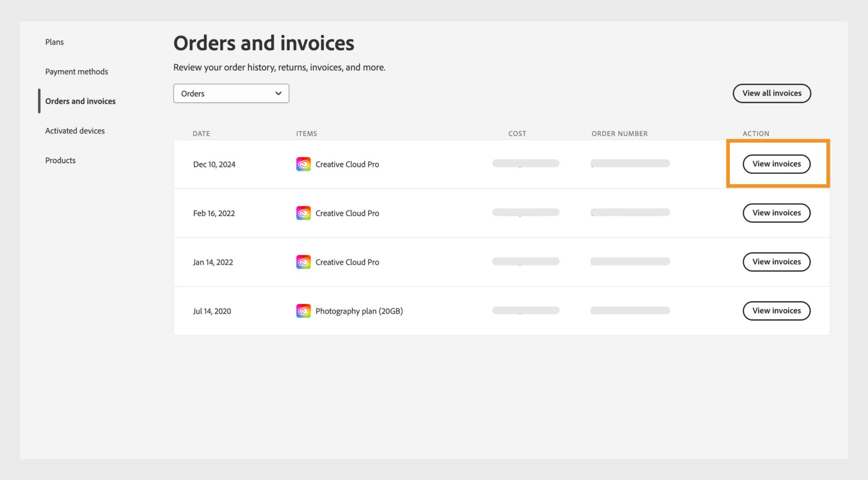868x480 pixels.
Task: Click the Creative Cloud Pro item label for Dec 10, 2024
Action: click(x=347, y=164)
